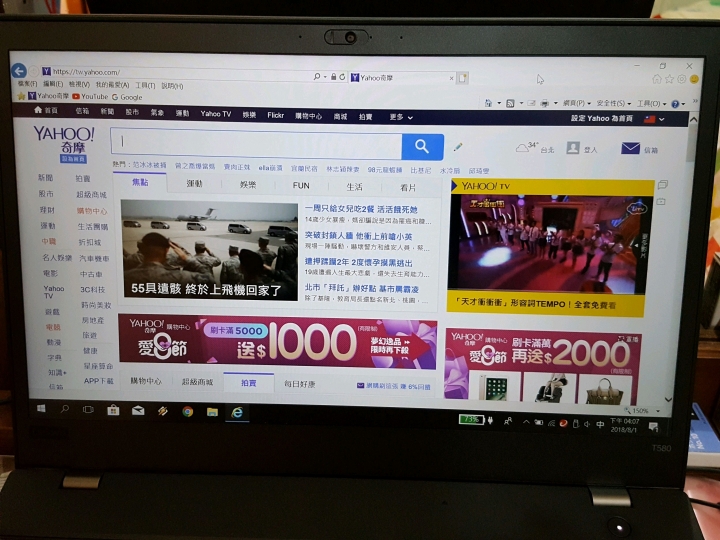720x540 pixels.
Task: Go back with the IE back arrow
Action: pyautogui.click(x=19, y=71)
